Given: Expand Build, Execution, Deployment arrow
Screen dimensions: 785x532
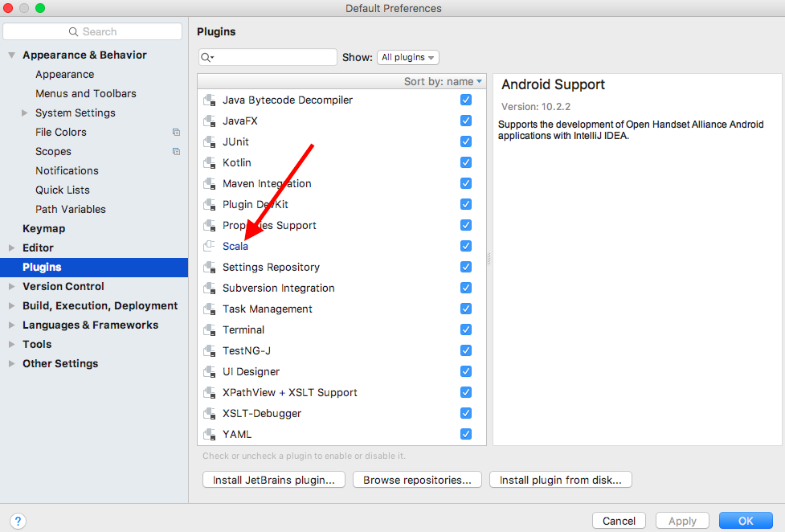Looking at the screenshot, I should [x=11, y=305].
